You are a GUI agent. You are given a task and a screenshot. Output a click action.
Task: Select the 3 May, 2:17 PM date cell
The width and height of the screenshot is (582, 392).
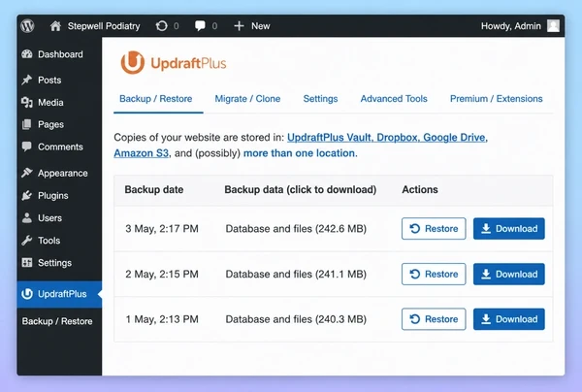(x=162, y=229)
